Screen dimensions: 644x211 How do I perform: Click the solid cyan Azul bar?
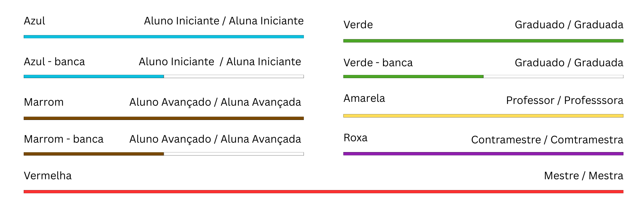pyautogui.click(x=163, y=37)
